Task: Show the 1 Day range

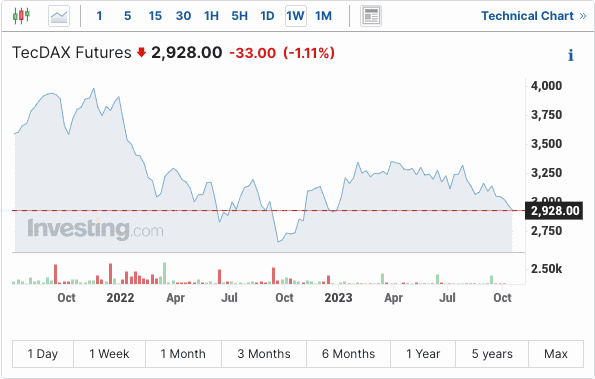Action: tap(43, 354)
